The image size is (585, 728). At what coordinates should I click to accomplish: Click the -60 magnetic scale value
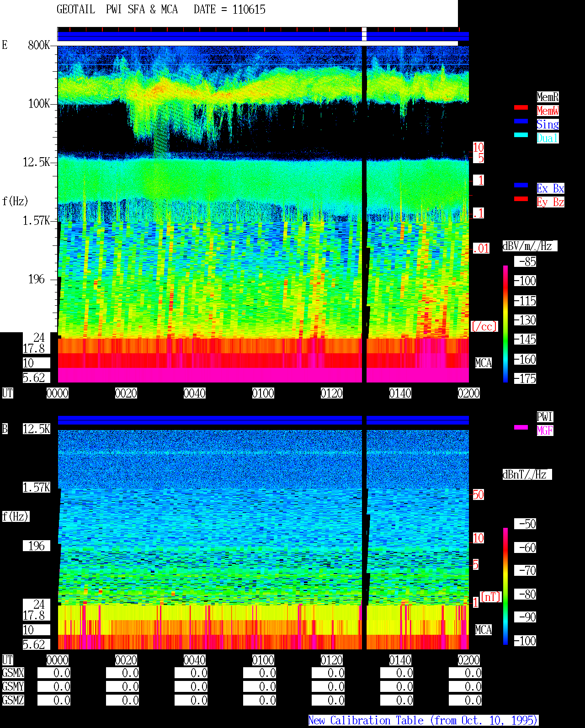(525, 547)
